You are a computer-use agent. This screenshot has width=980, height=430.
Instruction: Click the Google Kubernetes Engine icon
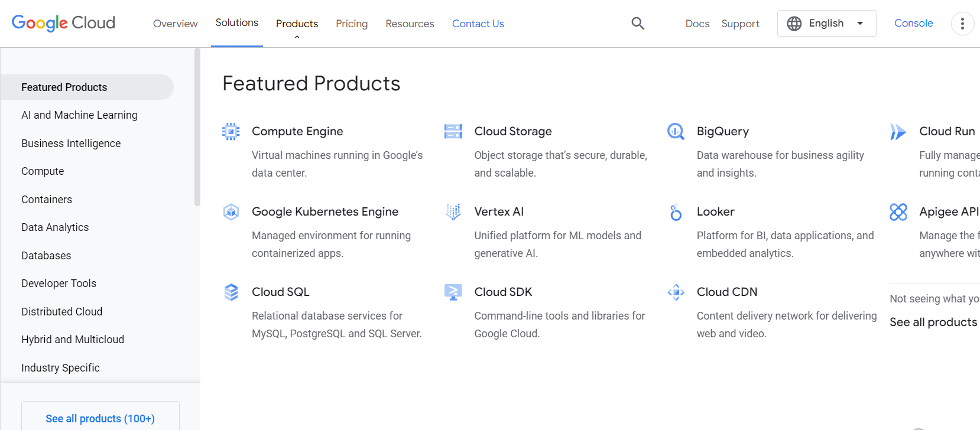coord(231,211)
